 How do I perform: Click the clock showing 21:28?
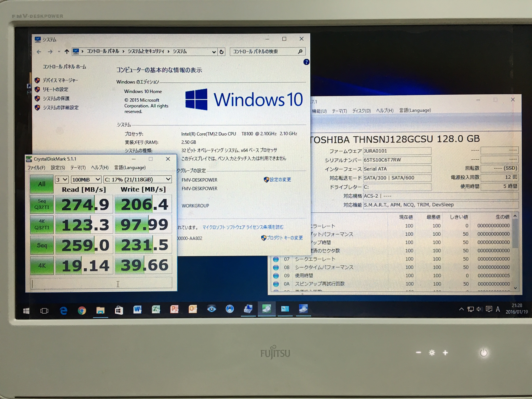[516, 308]
